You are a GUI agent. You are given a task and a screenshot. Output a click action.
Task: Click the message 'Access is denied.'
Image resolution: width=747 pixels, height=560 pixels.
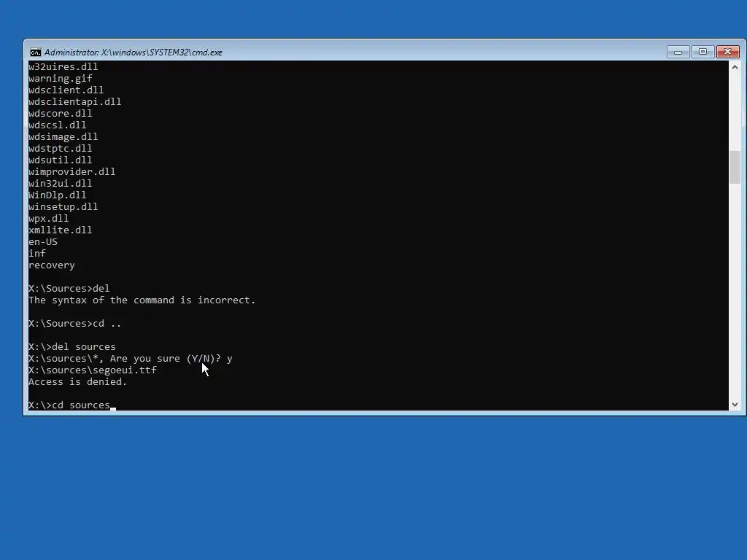pos(77,382)
